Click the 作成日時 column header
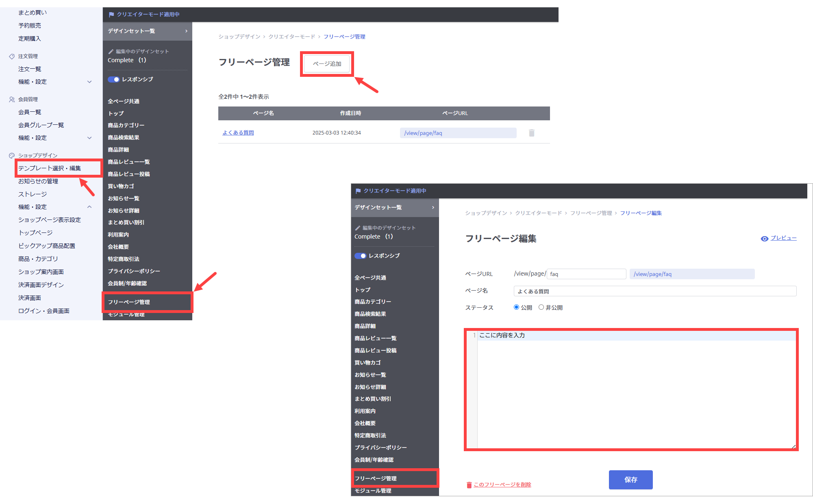This screenshot has width=813, height=504. coord(350,113)
